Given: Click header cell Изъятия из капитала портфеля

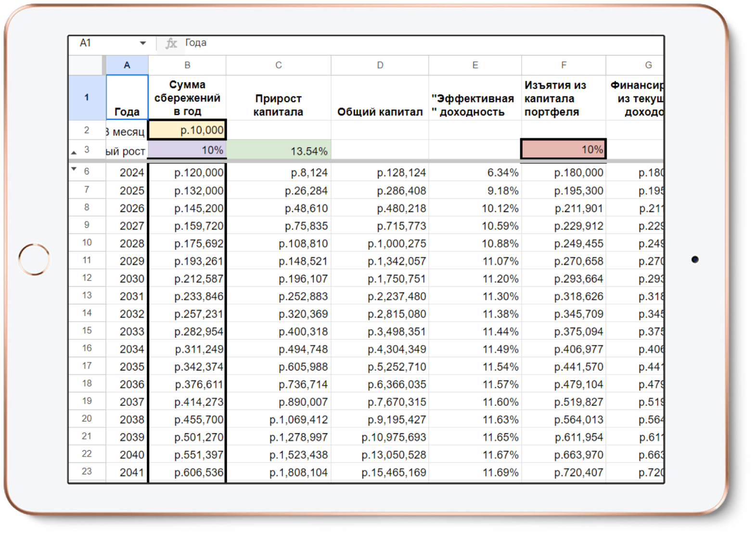Looking at the screenshot, I should (x=564, y=98).
